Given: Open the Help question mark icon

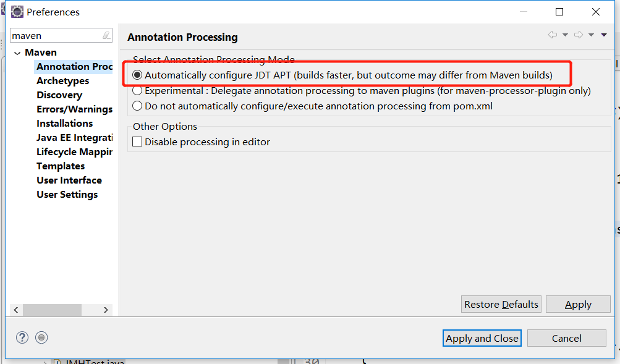Looking at the screenshot, I should point(22,337).
